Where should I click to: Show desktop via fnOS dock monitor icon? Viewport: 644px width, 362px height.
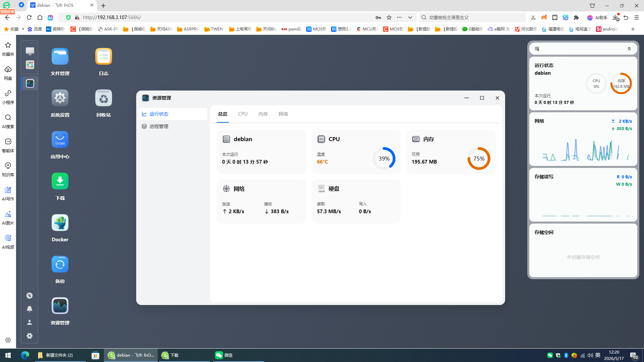(x=30, y=51)
